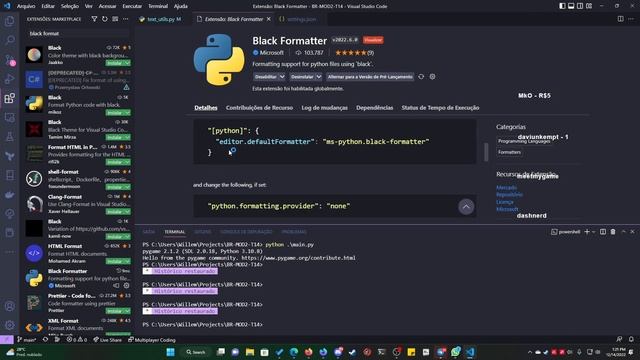Toggle the secondary sidebar layout icon
Viewport: 640px width, 360px height.
tap(580, 6)
